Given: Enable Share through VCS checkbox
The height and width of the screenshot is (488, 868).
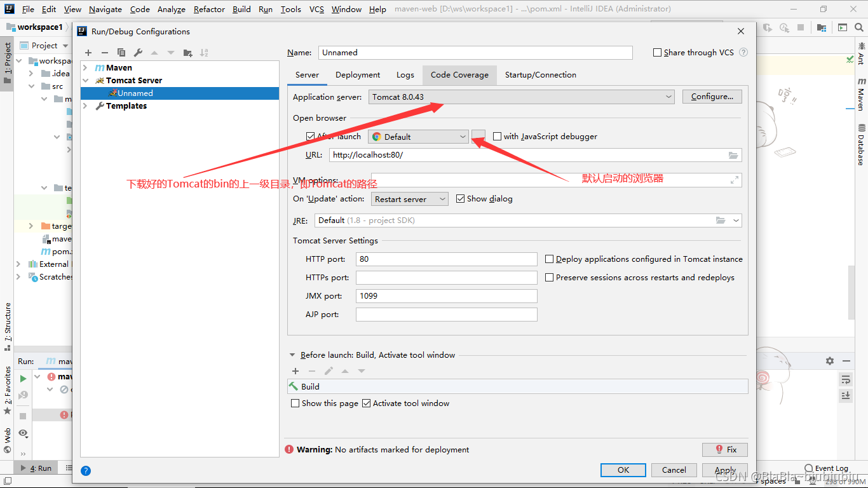Looking at the screenshot, I should [658, 53].
